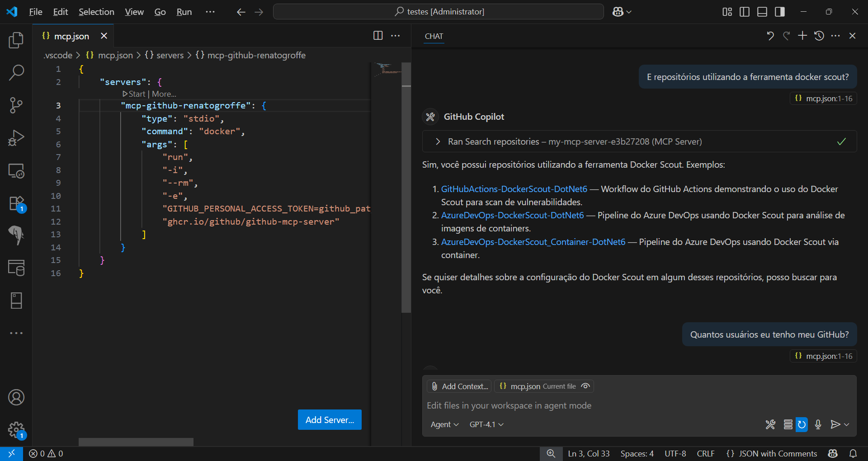Open Copilot title bar dropdown
The image size is (868, 461).
(x=622, y=12)
